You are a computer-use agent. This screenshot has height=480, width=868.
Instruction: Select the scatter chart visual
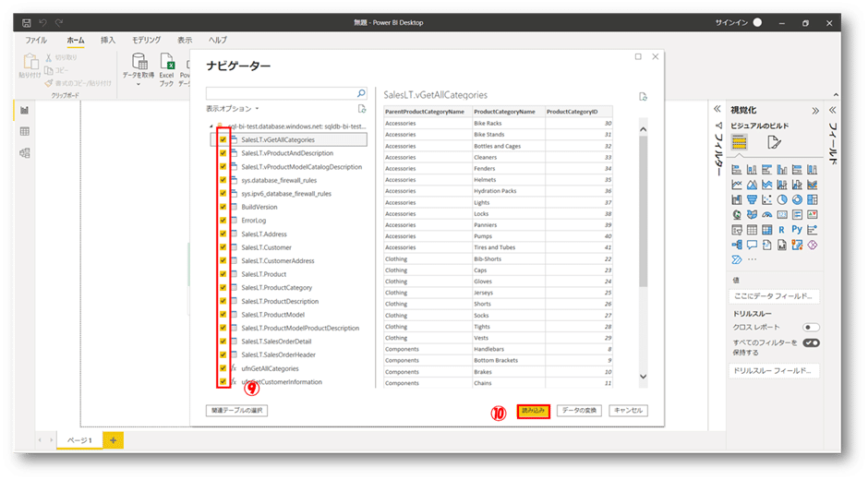pos(766,200)
